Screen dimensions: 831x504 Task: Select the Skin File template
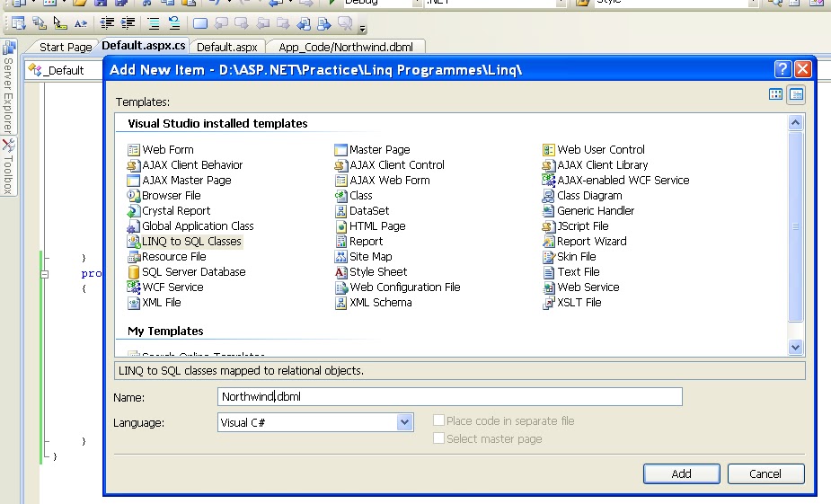(570, 257)
